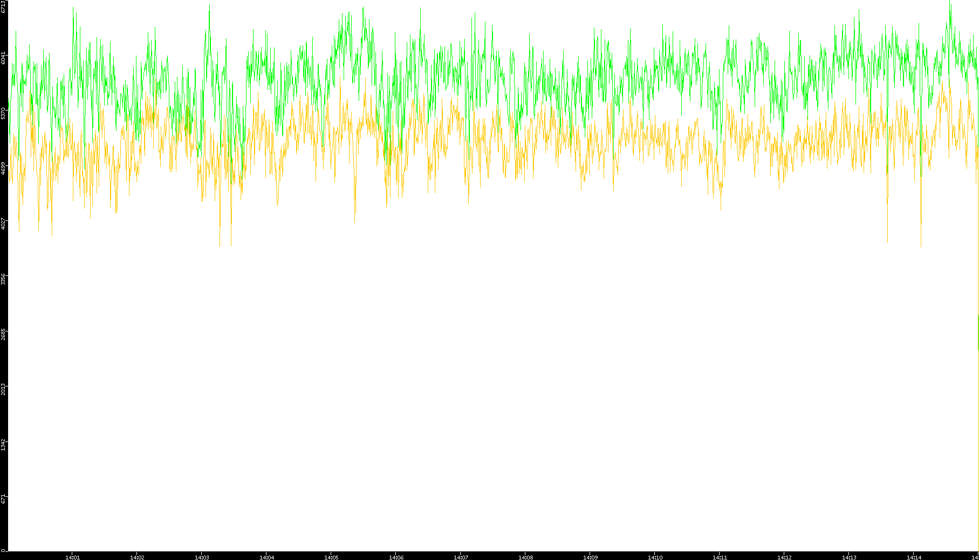The height and width of the screenshot is (560, 979).
Task: Select the 14:06 time tick label
Action: (396, 557)
